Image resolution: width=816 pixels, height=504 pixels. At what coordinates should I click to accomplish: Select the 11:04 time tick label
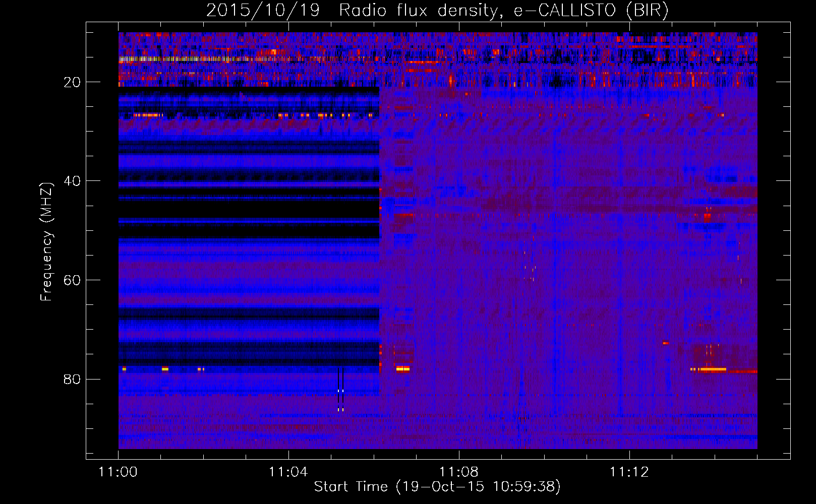(288, 472)
